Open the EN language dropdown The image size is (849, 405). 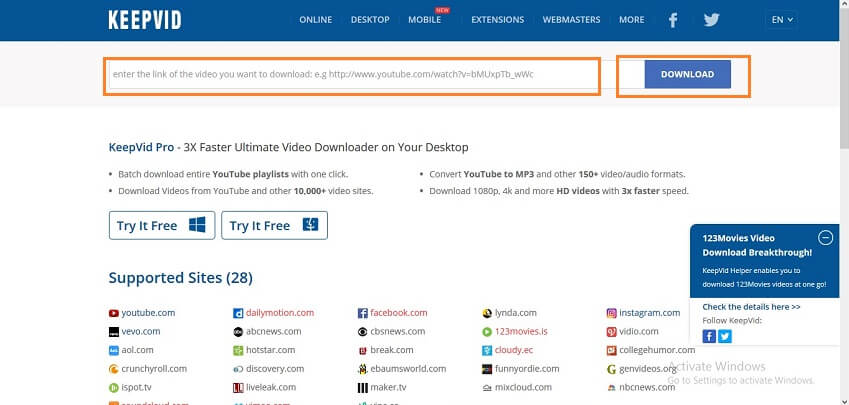(781, 20)
